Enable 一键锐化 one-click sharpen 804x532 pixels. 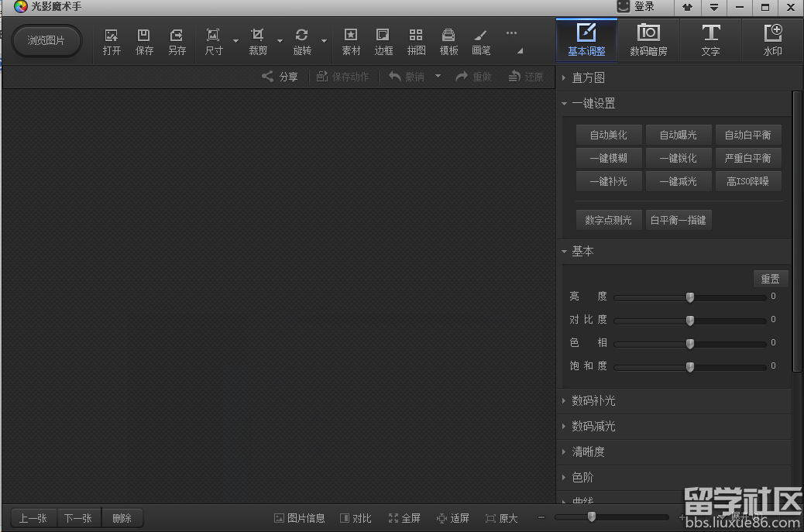[679, 157]
